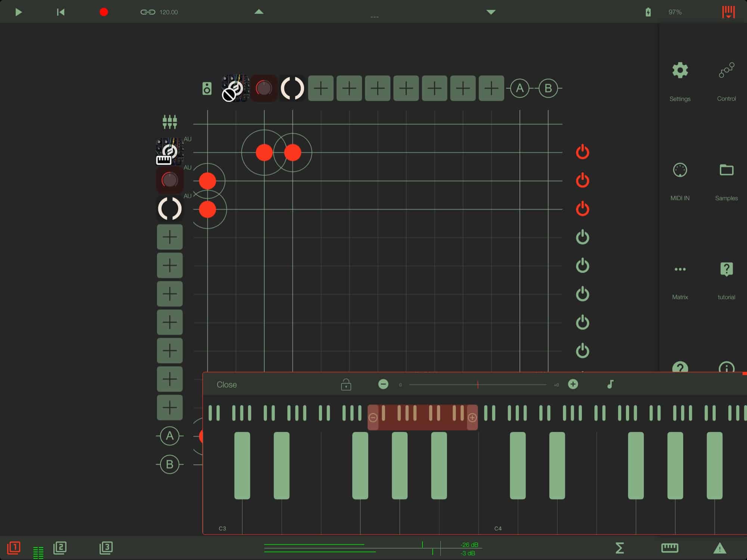This screenshot has width=747, height=560.
Task: Expand panel with the up arrow
Action: pos(259,12)
